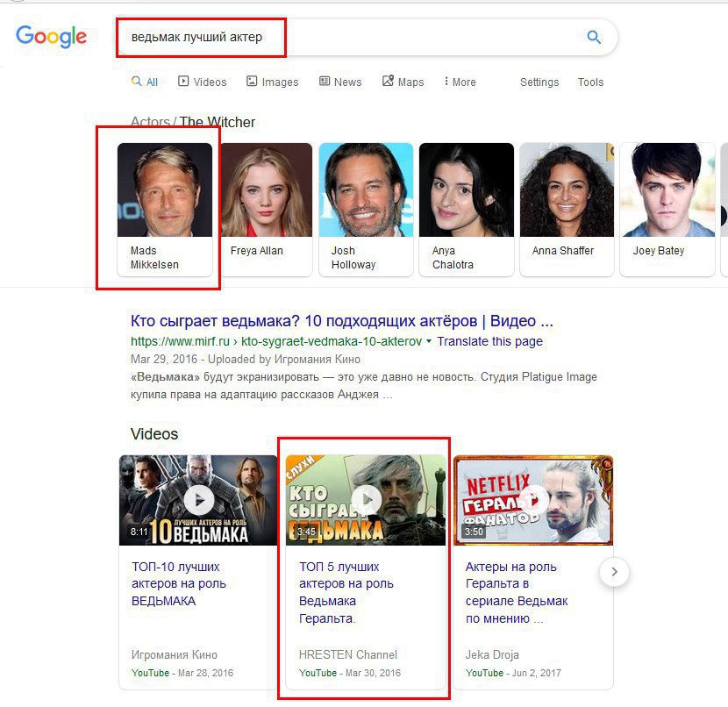The height and width of the screenshot is (707, 728).
Task: Click HRESTEN Channel name
Action: 347,654
